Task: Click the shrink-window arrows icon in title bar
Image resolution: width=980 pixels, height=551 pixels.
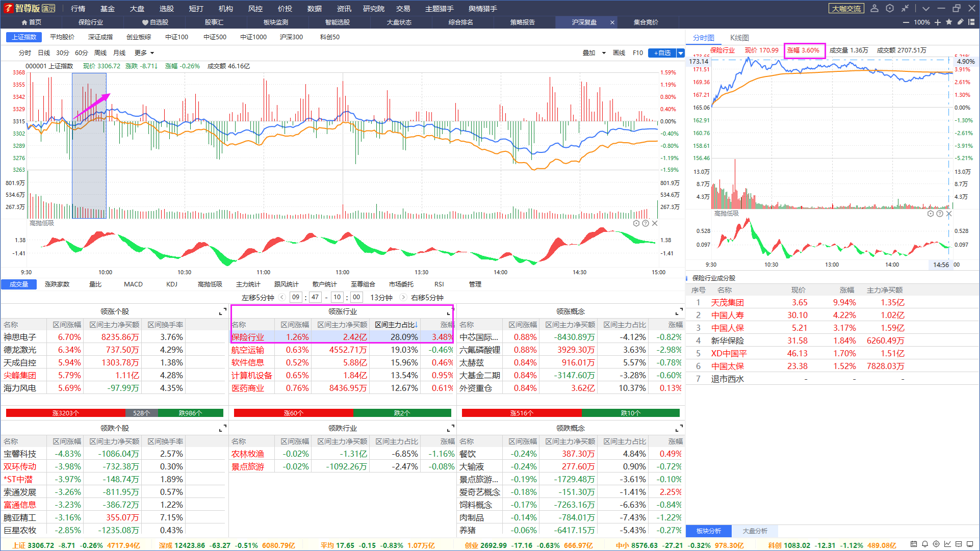Action: [905, 8]
